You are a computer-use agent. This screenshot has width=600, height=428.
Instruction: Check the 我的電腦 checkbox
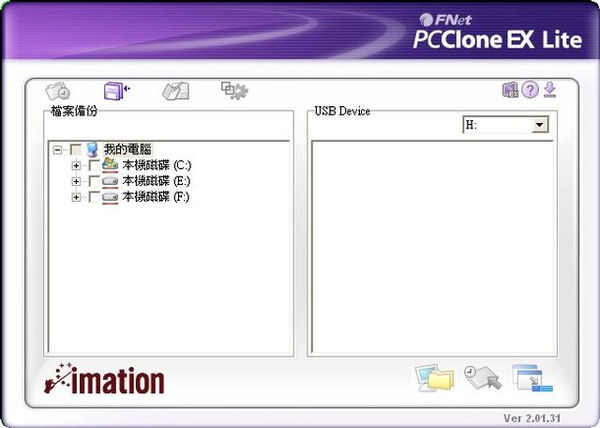click(76, 150)
